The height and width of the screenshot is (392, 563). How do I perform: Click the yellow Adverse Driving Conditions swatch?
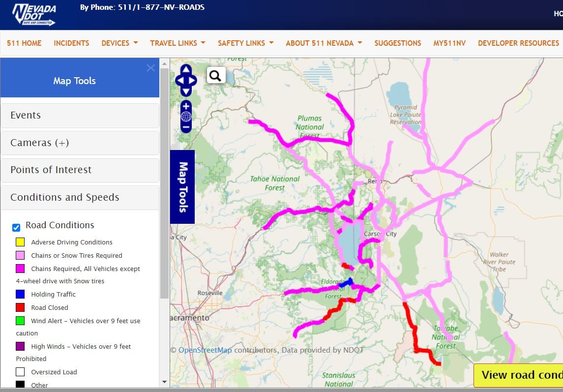(20, 242)
